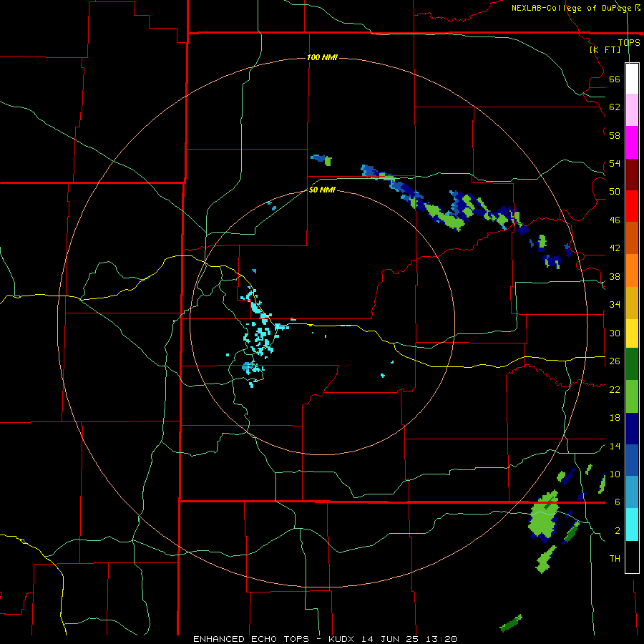
Task: Pick the cyan legend color block
Action: click(632, 525)
